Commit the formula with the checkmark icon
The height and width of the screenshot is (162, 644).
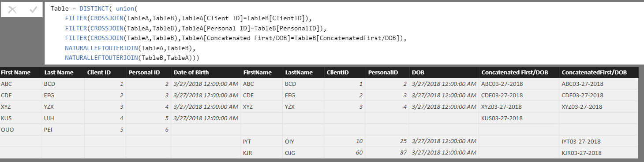point(33,9)
